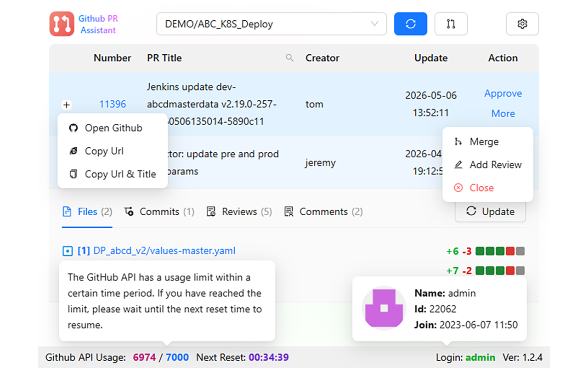The height and width of the screenshot is (368, 588).
Task: Click the +6 -3 diff stat bar
Action: (x=486, y=251)
